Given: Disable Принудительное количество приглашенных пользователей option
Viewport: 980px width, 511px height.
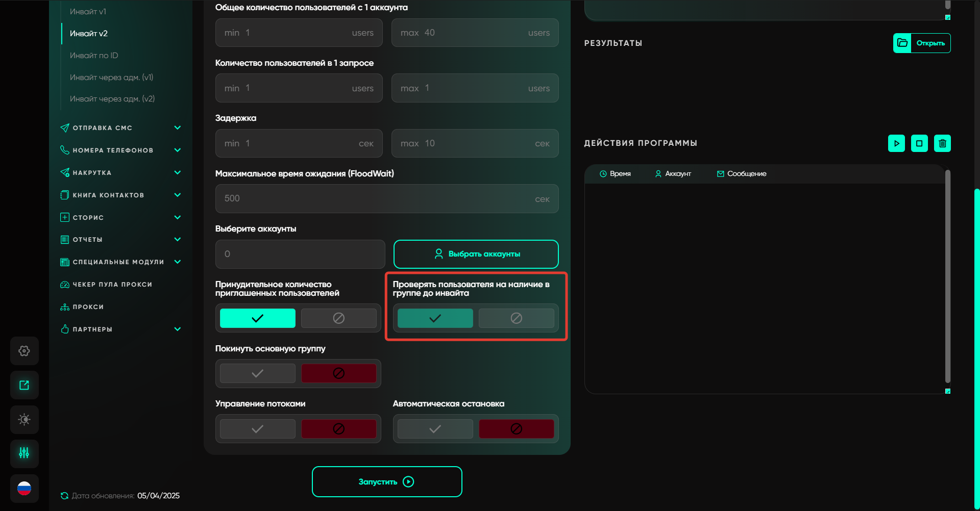Looking at the screenshot, I should [x=338, y=318].
